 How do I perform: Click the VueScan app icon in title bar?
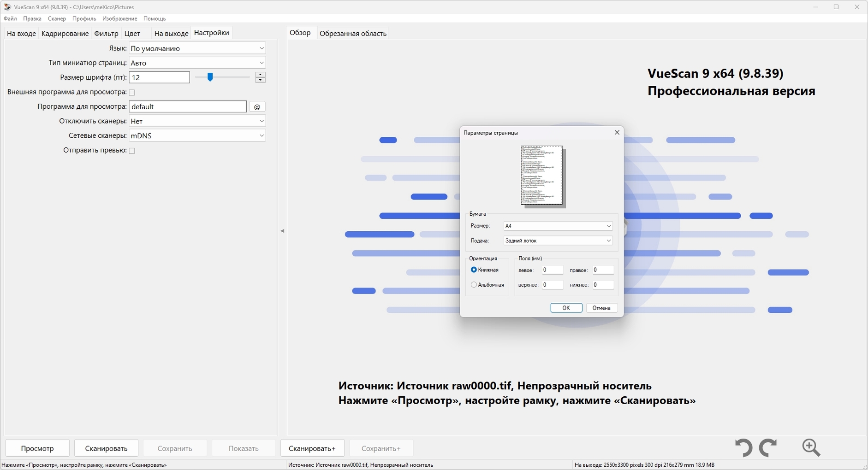[7, 7]
